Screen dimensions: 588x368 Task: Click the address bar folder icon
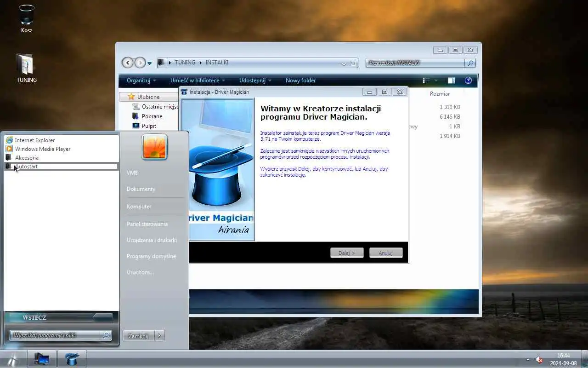(161, 63)
